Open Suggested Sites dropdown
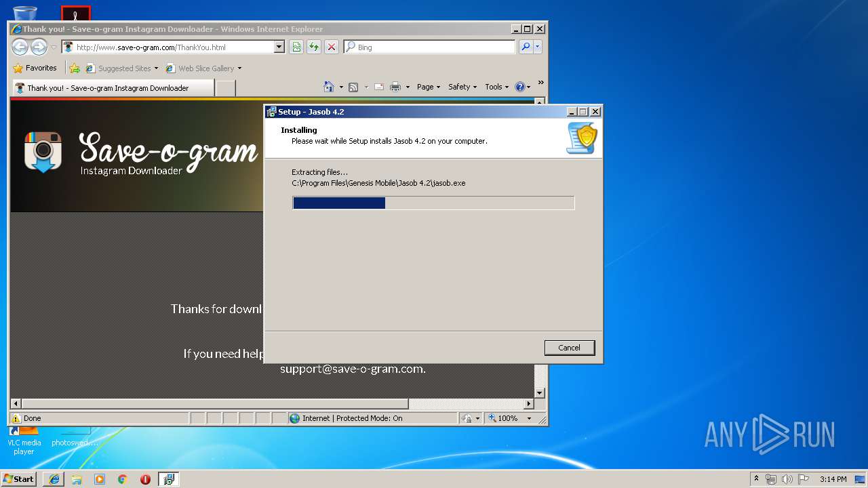This screenshot has height=488, width=868. click(156, 68)
